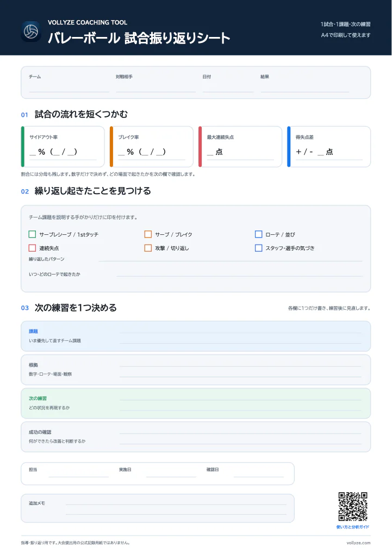This screenshot has height=554, width=392.
Task: Open the vollyze.com footer link
Action: tap(358, 543)
